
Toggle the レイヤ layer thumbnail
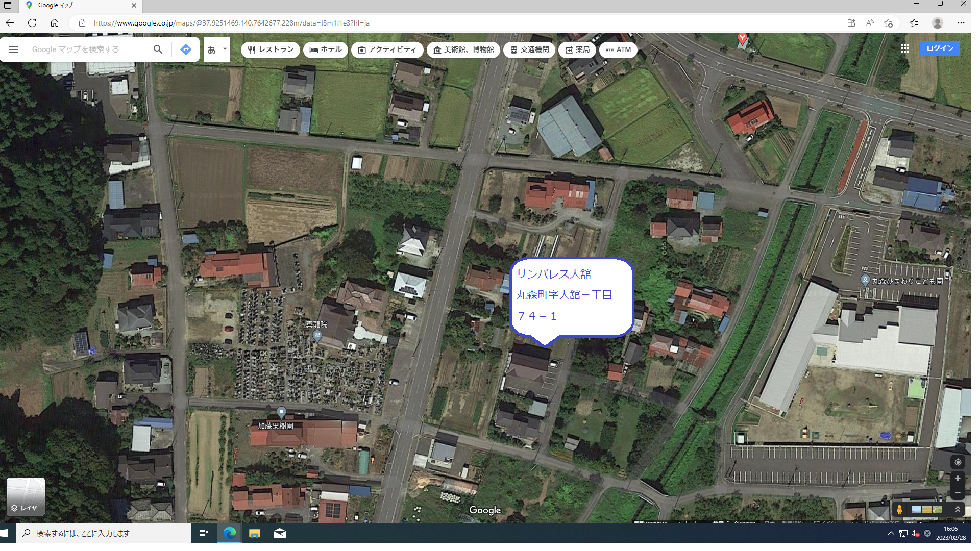(x=26, y=496)
